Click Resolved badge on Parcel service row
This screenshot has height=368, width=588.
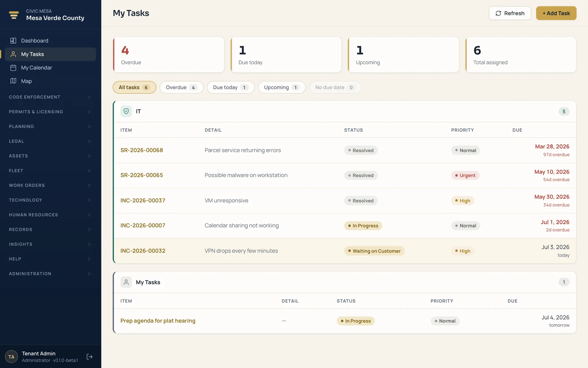point(361,150)
